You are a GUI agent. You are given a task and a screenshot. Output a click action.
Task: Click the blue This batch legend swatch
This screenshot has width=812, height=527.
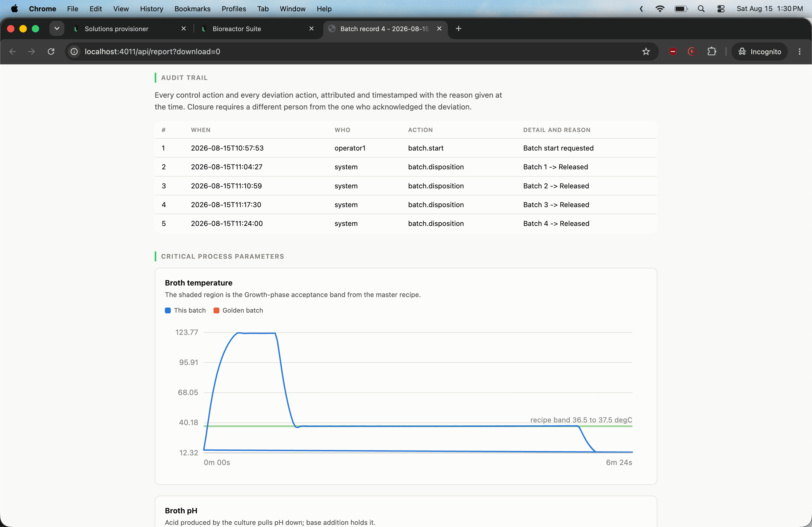coord(168,310)
